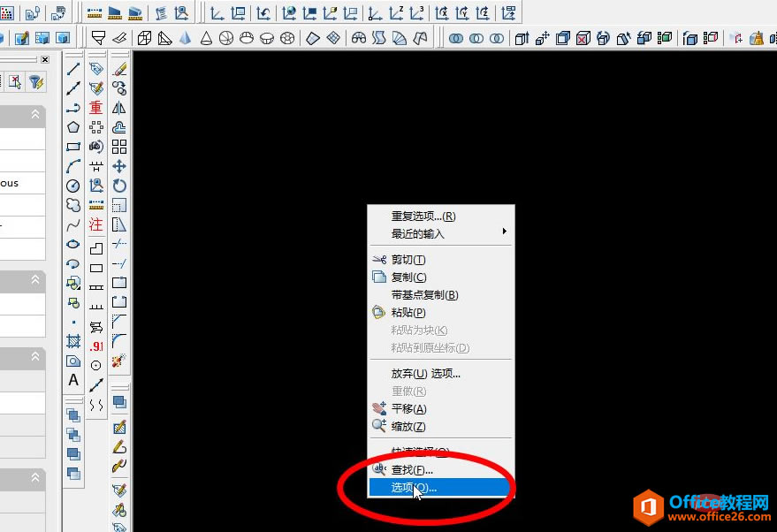777x532 pixels.
Task: Choose 粘贴(P) from context menu
Action: [x=440, y=313]
